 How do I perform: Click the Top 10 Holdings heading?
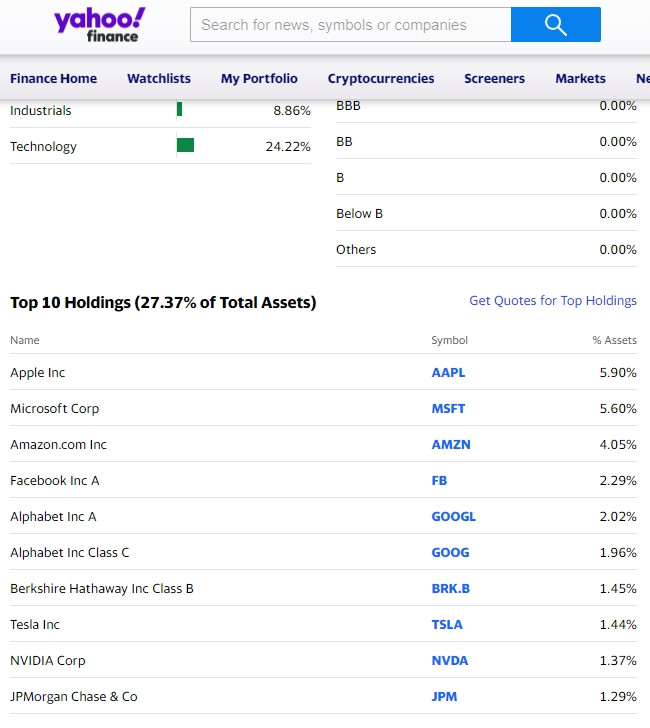[163, 303]
